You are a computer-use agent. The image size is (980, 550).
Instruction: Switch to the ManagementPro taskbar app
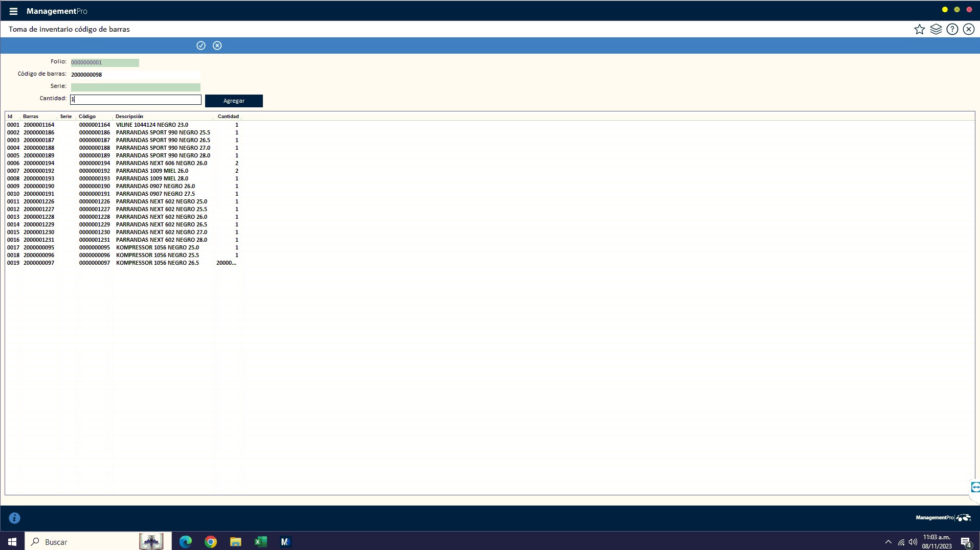285,541
